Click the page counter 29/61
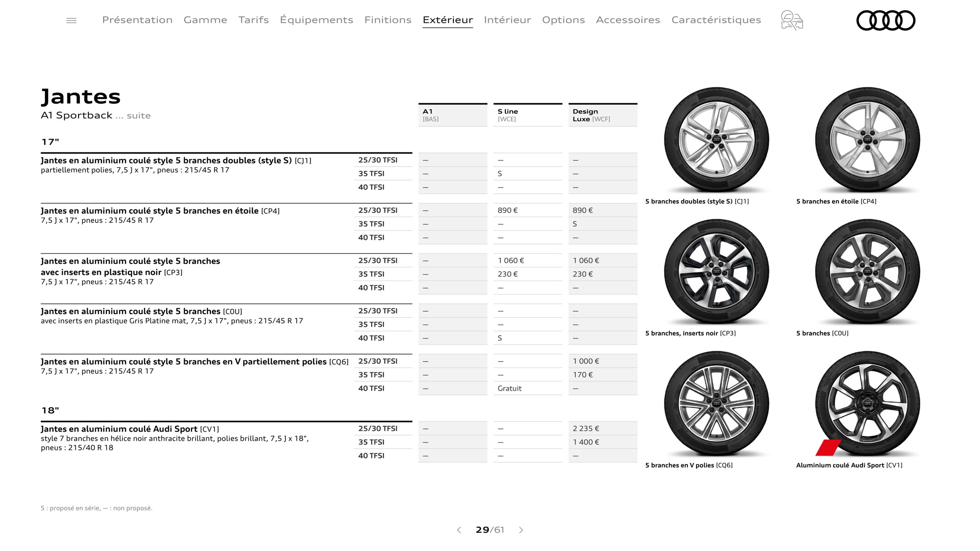Screen dimensions: 980x551 (490, 530)
